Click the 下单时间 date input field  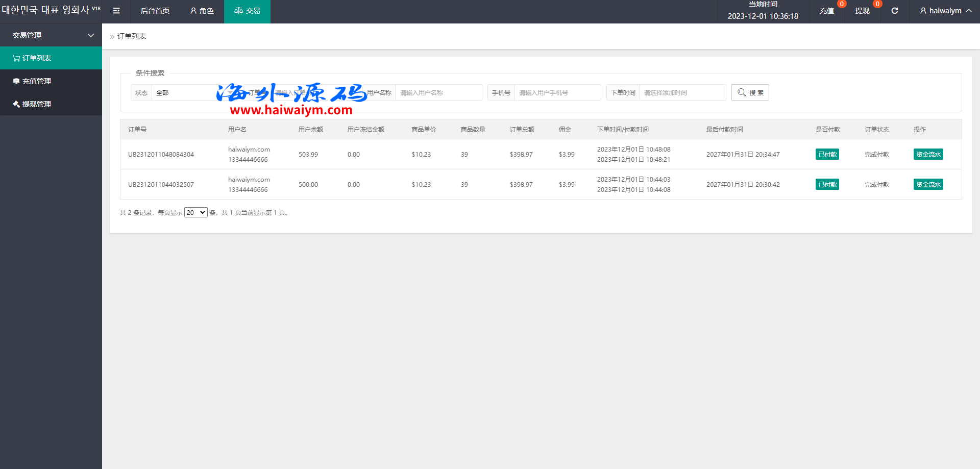point(682,92)
